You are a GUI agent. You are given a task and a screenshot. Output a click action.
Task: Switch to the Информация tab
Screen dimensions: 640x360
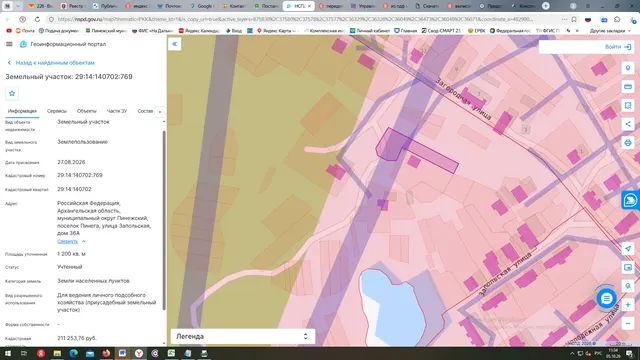[22, 111]
